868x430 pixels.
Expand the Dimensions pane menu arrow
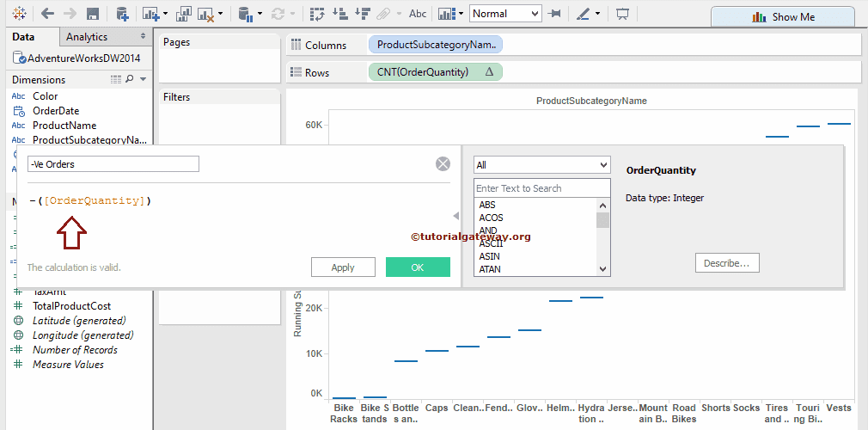[x=144, y=79]
